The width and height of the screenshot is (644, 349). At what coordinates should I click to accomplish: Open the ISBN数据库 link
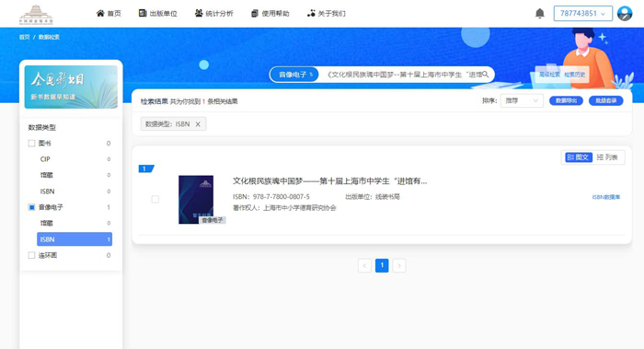click(606, 197)
